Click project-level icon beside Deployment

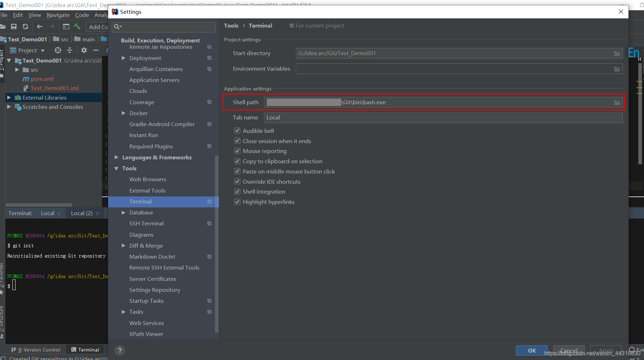[209, 58]
